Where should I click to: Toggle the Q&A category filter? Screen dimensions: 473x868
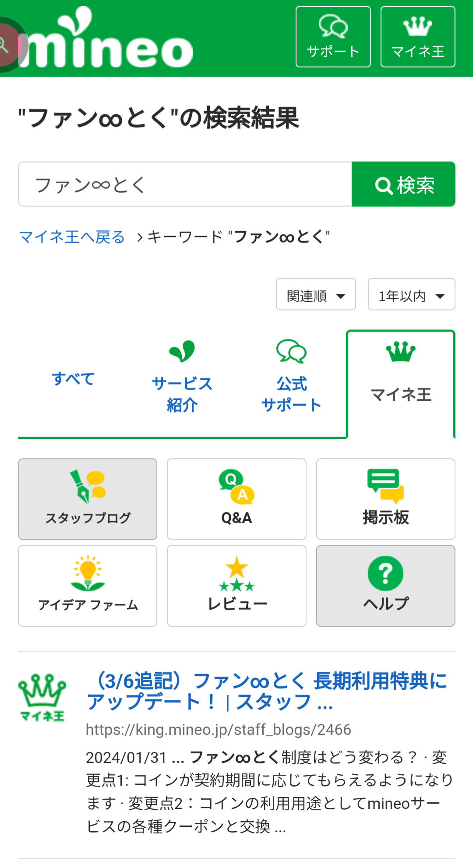(236, 499)
